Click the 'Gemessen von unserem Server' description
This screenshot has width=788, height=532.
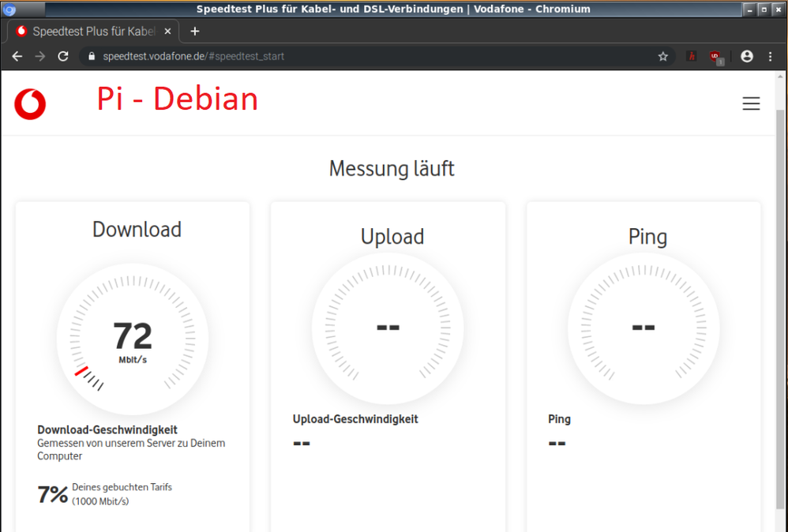pyautogui.click(x=131, y=450)
